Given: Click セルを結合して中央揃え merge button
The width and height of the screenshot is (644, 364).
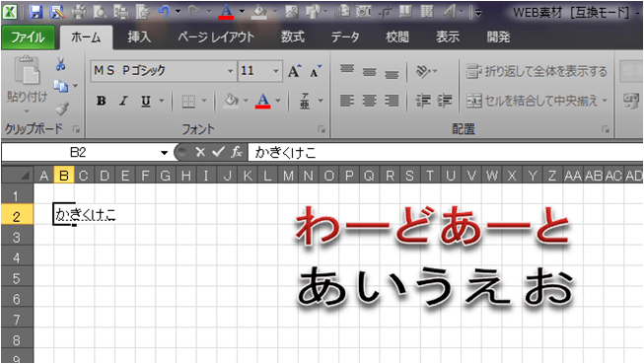Looking at the screenshot, I should (533, 101).
